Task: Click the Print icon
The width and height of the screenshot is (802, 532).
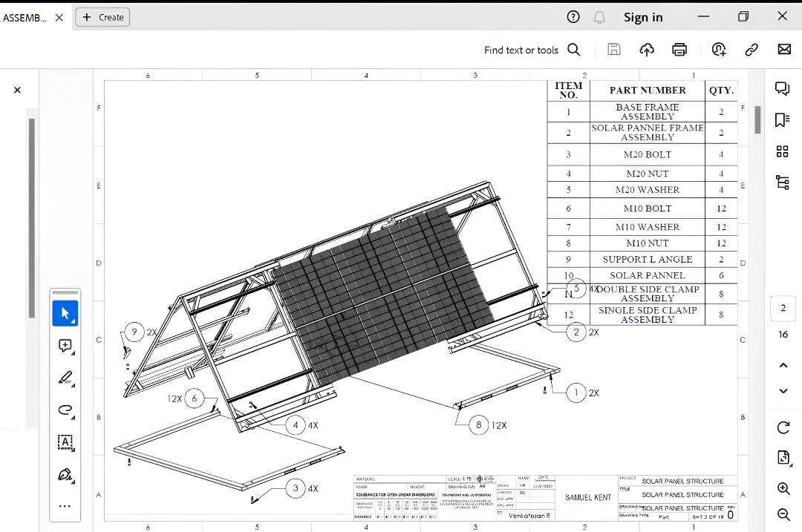Action: (x=679, y=50)
